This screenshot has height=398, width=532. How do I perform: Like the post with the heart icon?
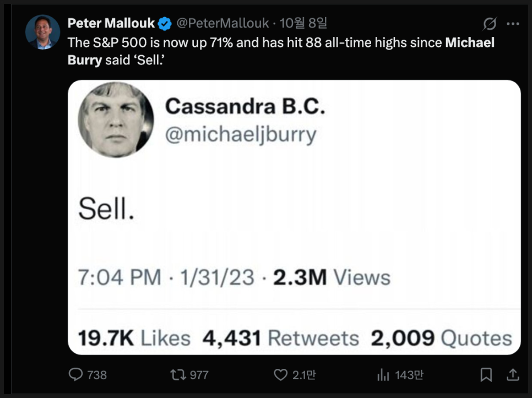281,375
